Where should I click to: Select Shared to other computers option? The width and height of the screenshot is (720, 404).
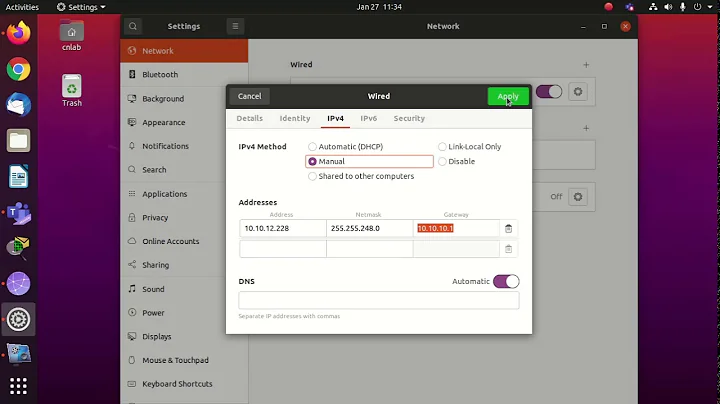tap(361, 176)
